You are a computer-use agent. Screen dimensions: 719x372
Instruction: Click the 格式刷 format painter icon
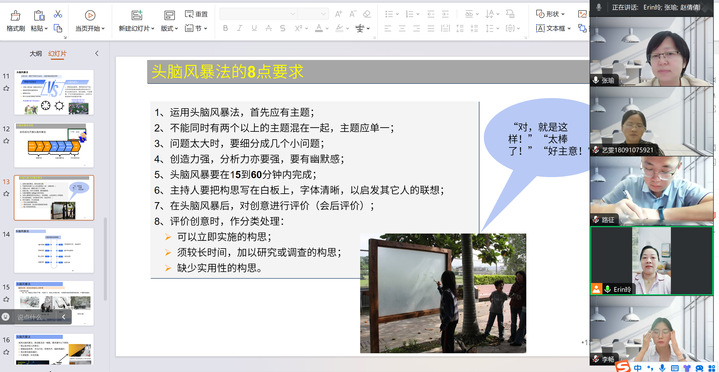16,16
